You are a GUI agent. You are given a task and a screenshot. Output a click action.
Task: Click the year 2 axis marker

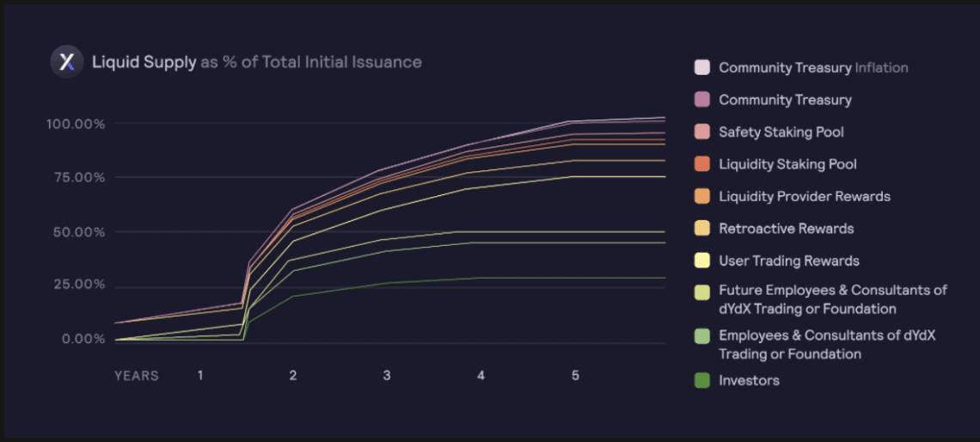[293, 376]
